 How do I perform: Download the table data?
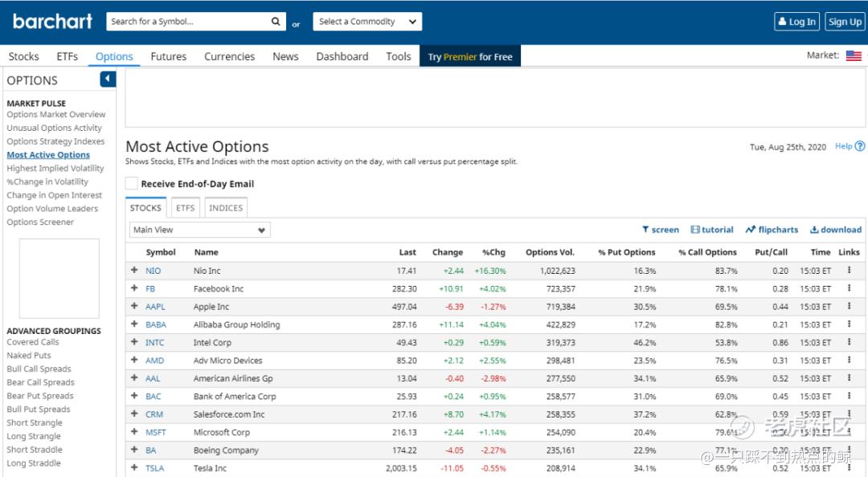click(x=836, y=230)
